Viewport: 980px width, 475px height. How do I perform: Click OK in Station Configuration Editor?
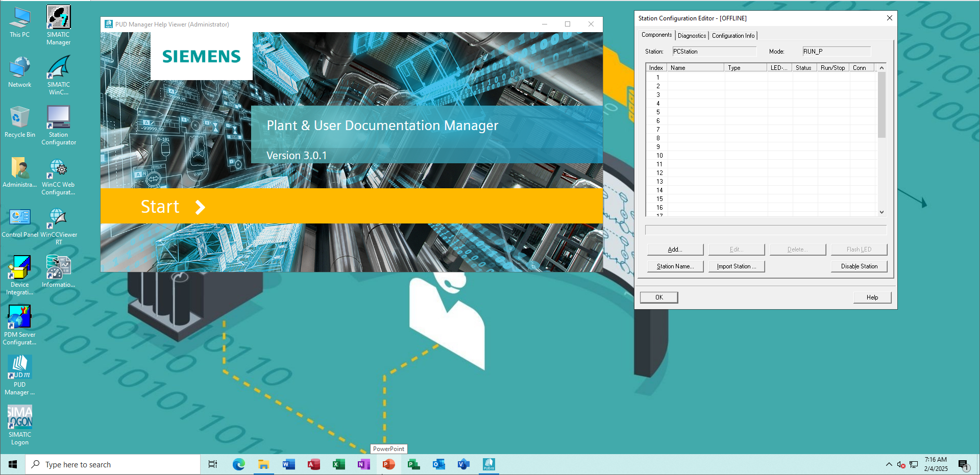[x=659, y=297]
